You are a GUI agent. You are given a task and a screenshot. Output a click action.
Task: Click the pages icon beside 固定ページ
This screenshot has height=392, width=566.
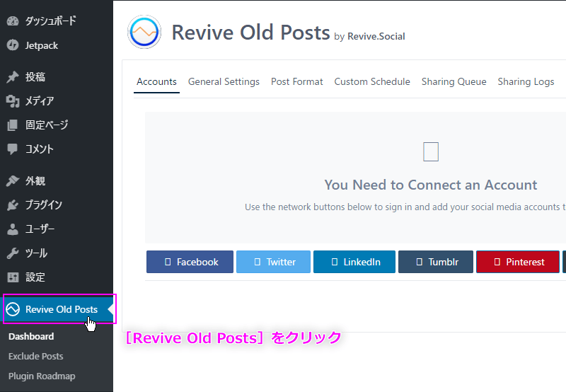coord(13,125)
